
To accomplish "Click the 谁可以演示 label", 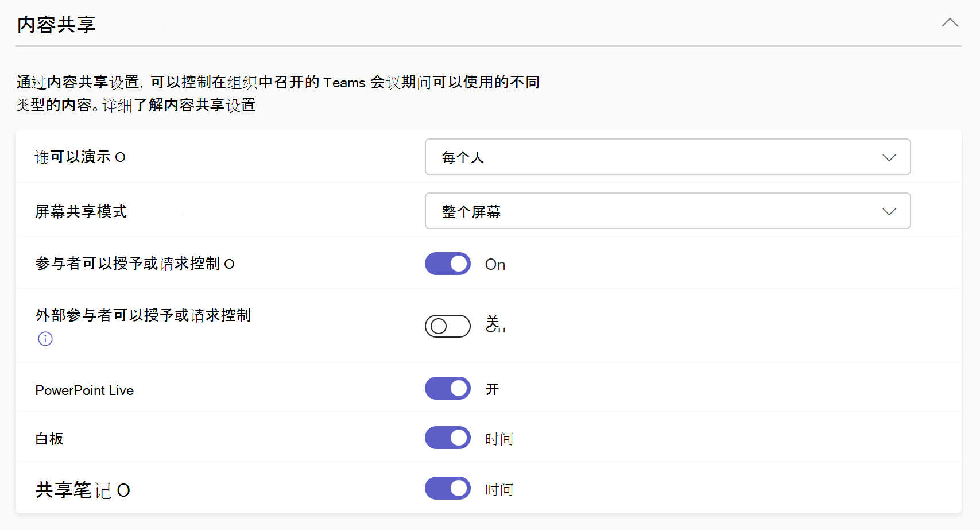I will point(73,157).
